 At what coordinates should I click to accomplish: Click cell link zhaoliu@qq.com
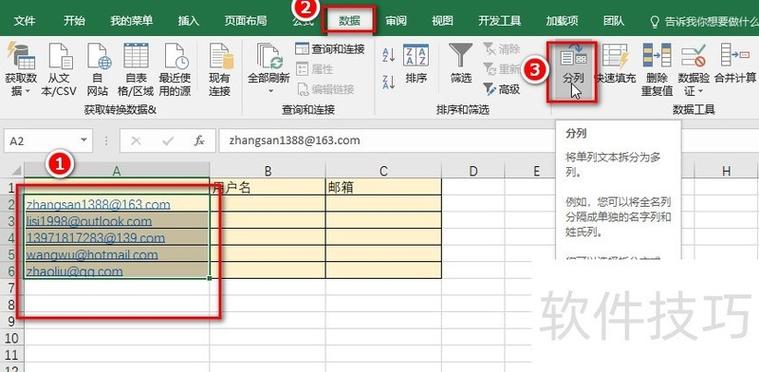[x=74, y=271]
